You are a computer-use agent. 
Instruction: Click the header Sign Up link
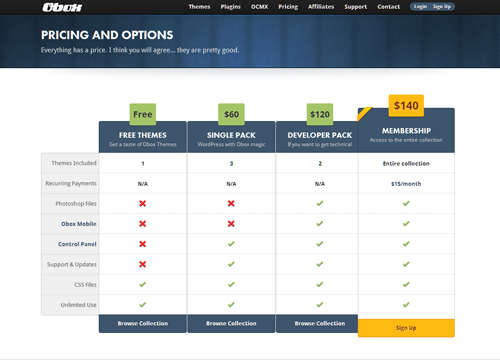[442, 7]
